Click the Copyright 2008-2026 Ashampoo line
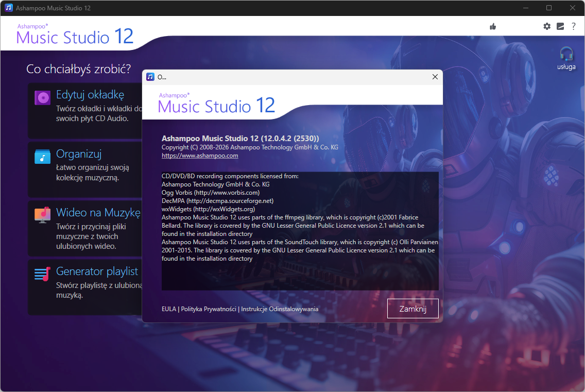The width and height of the screenshot is (585, 392). pyautogui.click(x=250, y=147)
